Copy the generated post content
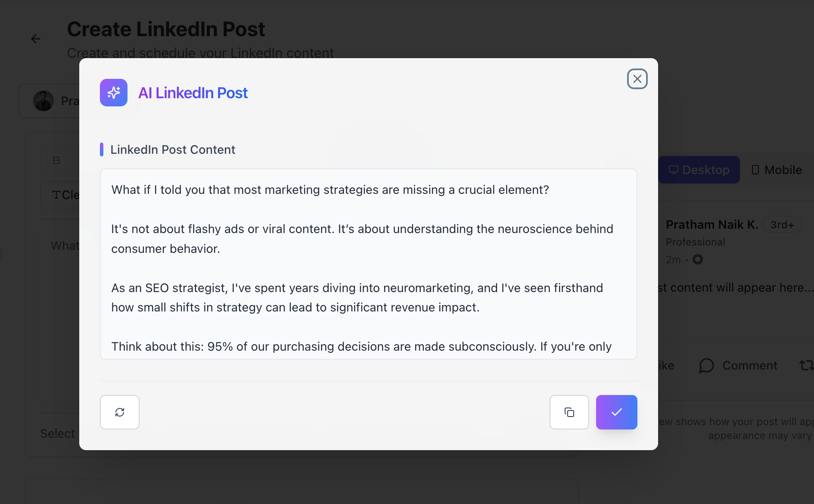814x504 pixels. click(569, 412)
